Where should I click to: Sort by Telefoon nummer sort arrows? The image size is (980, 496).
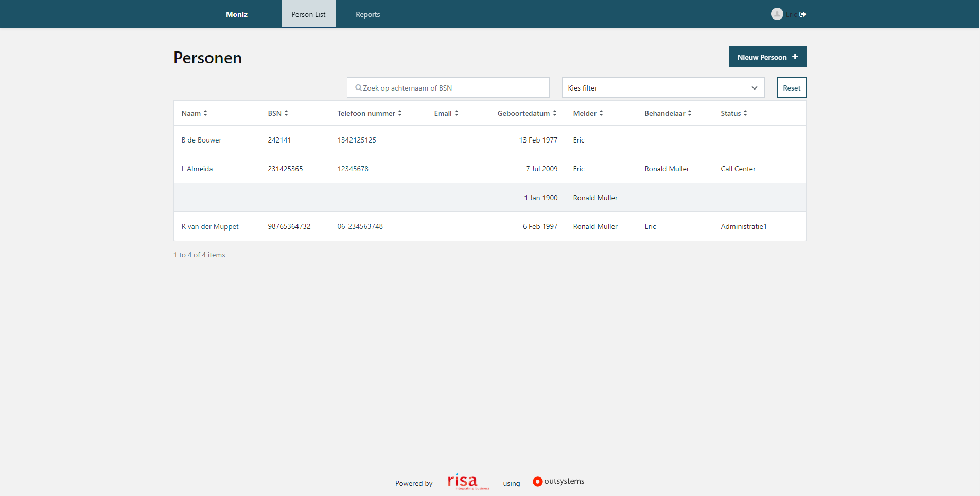(400, 113)
